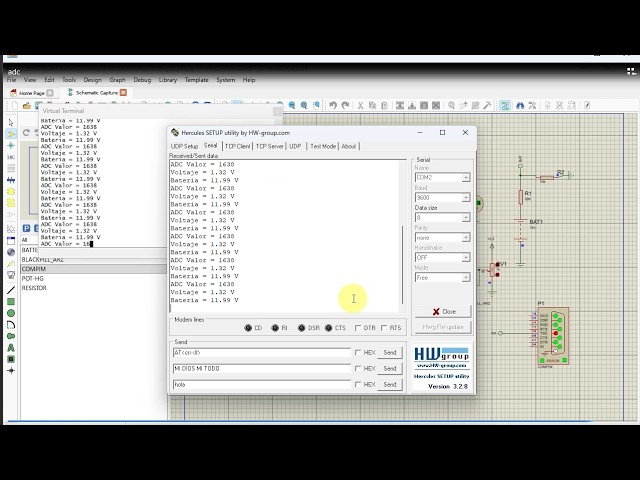Select the marker (origin cross) tool
Viewport: 640px width, 480px height.
(11, 371)
